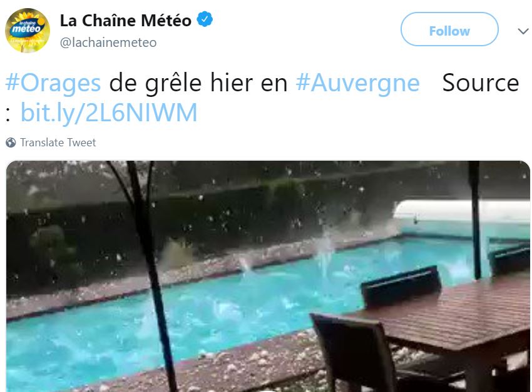Screen dimensions: 532x392
Task: Click the tweet text 'de grêle hier en'
Action: 198,83
